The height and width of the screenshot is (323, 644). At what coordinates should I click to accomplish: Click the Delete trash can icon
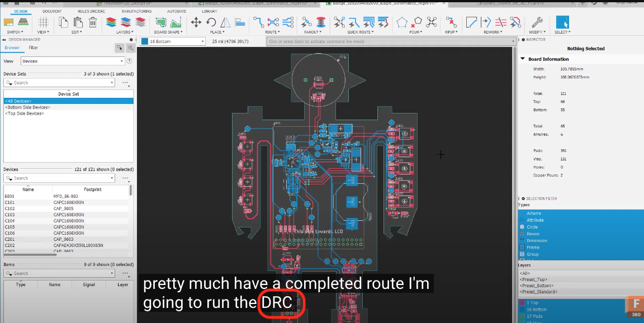(x=93, y=22)
